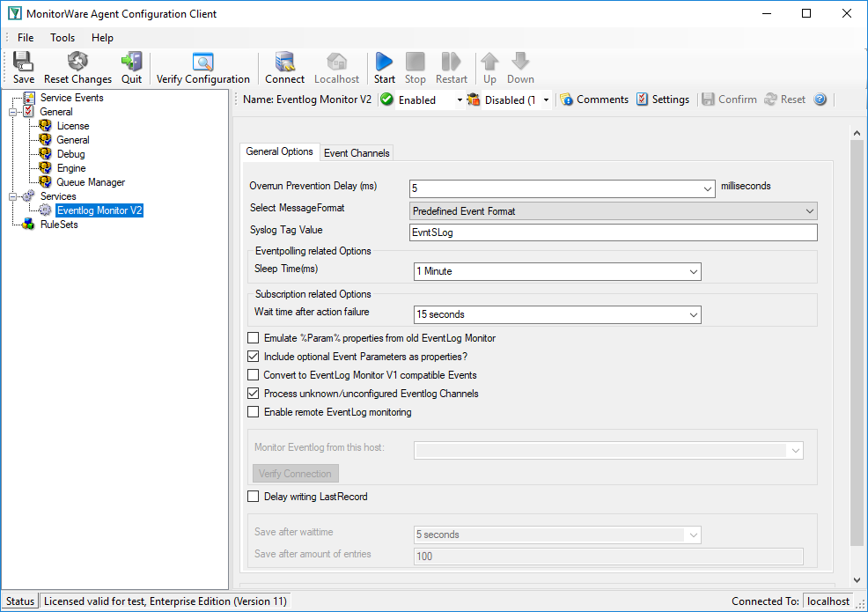Uncheck Include optional Event Parameters as properties

[x=253, y=357]
